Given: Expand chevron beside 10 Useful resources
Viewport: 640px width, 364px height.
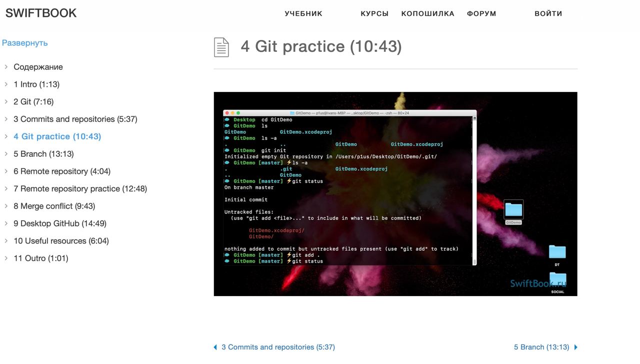Looking at the screenshot, I should pos(6,241).
